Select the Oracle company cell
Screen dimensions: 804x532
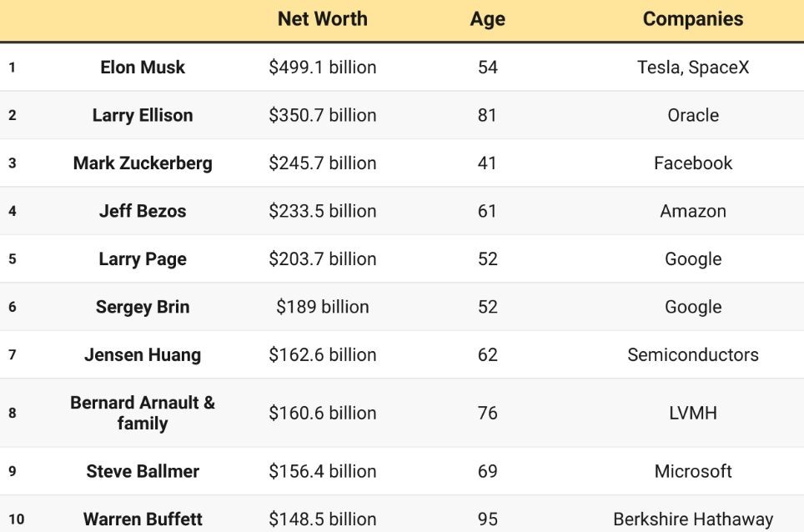coord(693,115)
